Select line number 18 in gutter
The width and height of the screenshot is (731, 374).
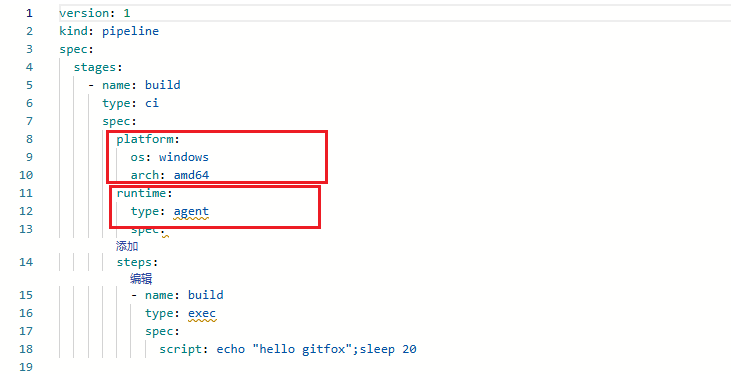26,349
